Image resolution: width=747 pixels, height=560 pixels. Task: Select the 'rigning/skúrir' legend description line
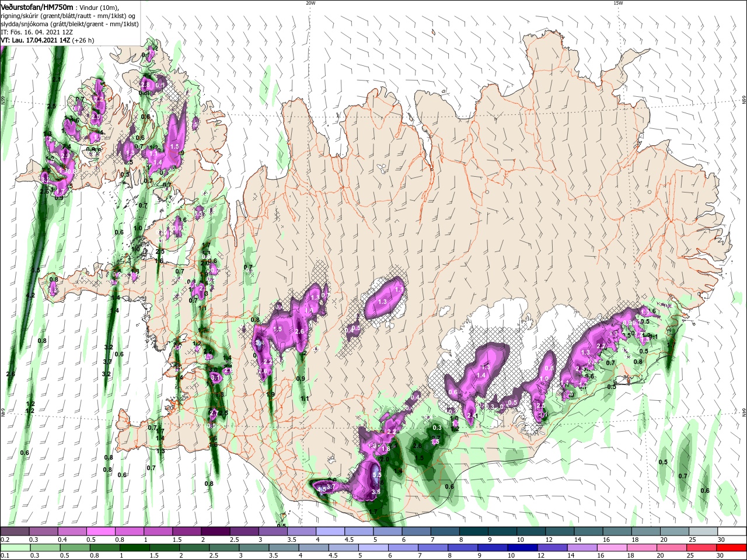[x=69, y=16]
